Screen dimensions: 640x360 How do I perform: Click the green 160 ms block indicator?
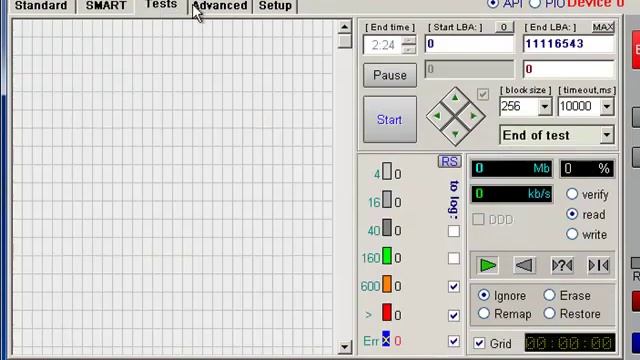point(387,256)
